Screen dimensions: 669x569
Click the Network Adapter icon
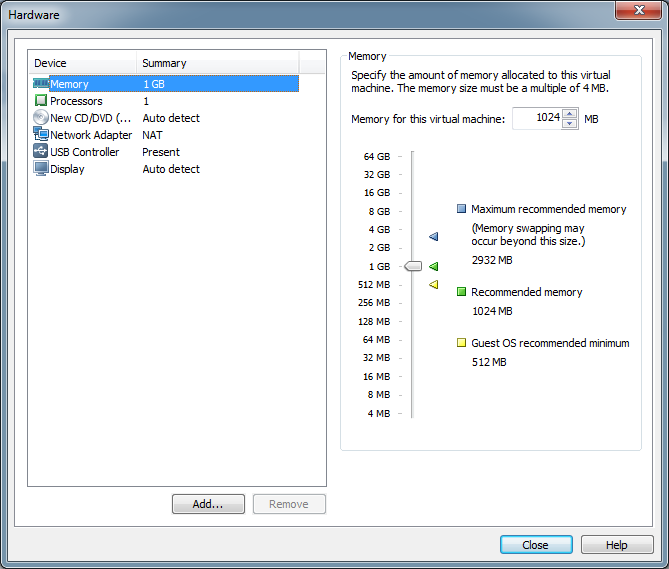pyautogui.click(x=41, y=134)
